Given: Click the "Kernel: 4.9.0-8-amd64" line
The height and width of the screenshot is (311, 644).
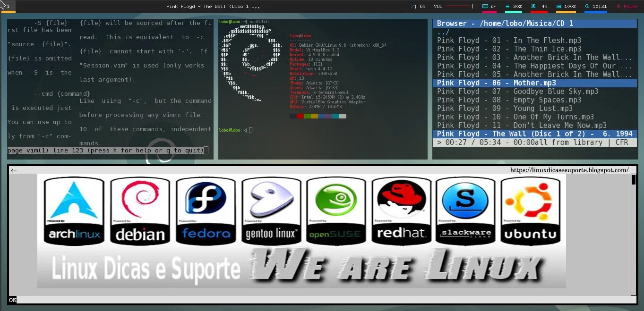Looking at the screenshot, I should [x=314, y=55].
